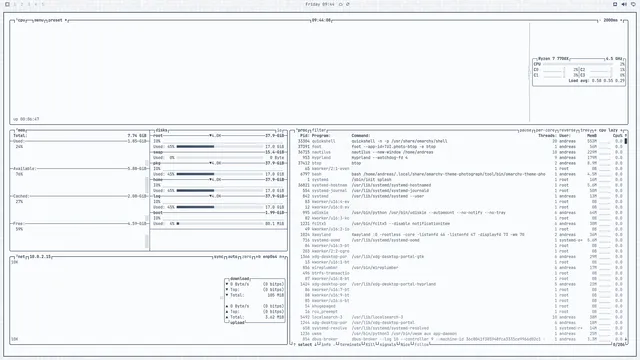Click the MemB column header
This screenshot has height=360, width=640.
pos(592,136)
